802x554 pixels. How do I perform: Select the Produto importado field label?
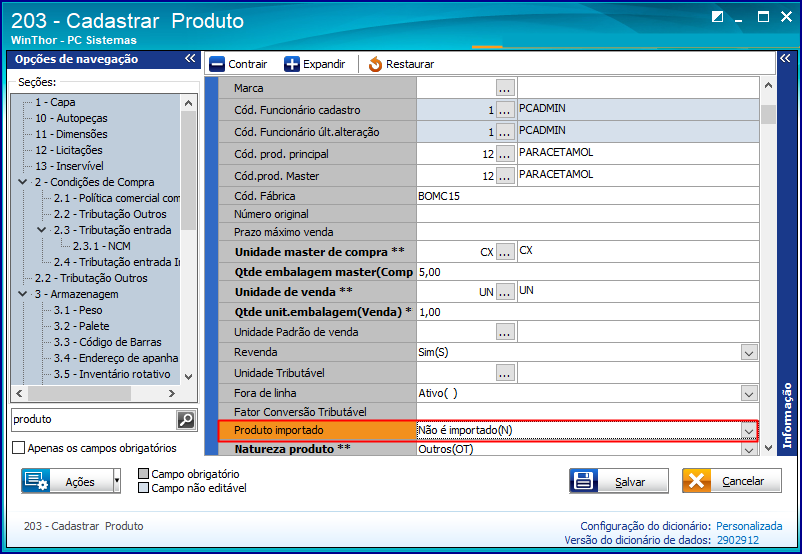click(x=279, y=430)
